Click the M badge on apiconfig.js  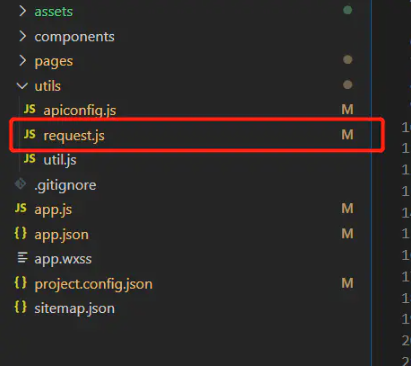point(347,109)
